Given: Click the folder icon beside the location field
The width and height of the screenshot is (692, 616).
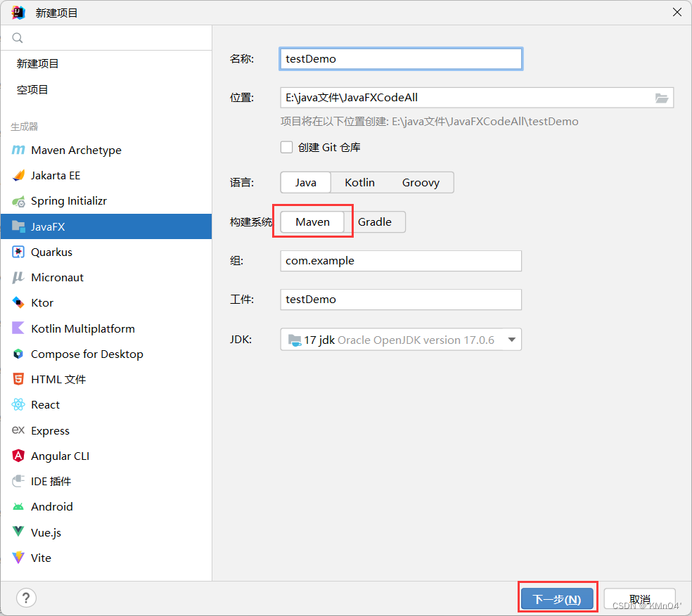Looking at the screenshot, I should pos(662,98).
